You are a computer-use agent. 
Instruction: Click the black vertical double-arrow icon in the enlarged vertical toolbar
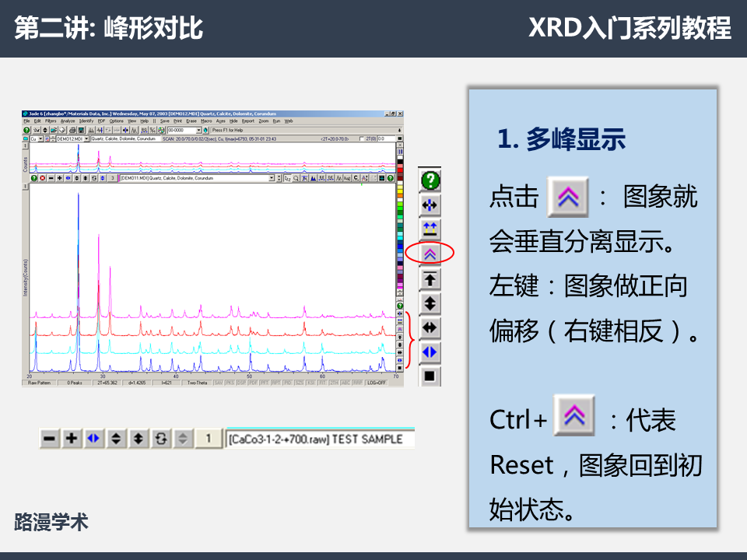tap(430, 303)
